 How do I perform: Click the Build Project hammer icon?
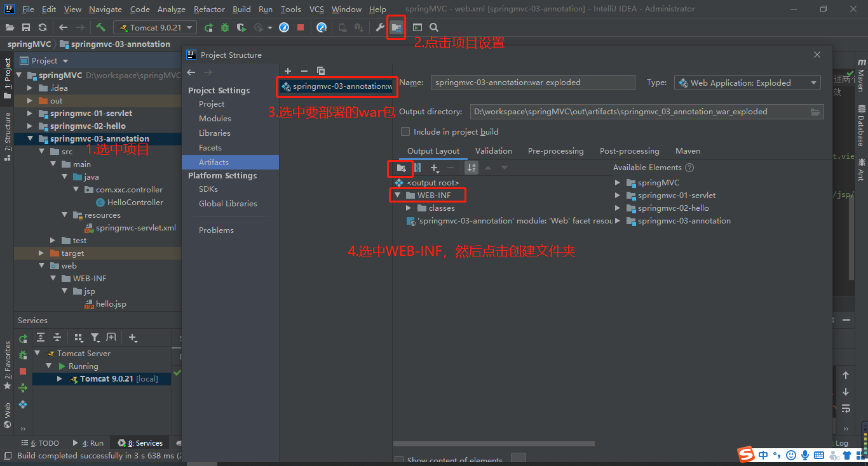[x=100, y=27]
